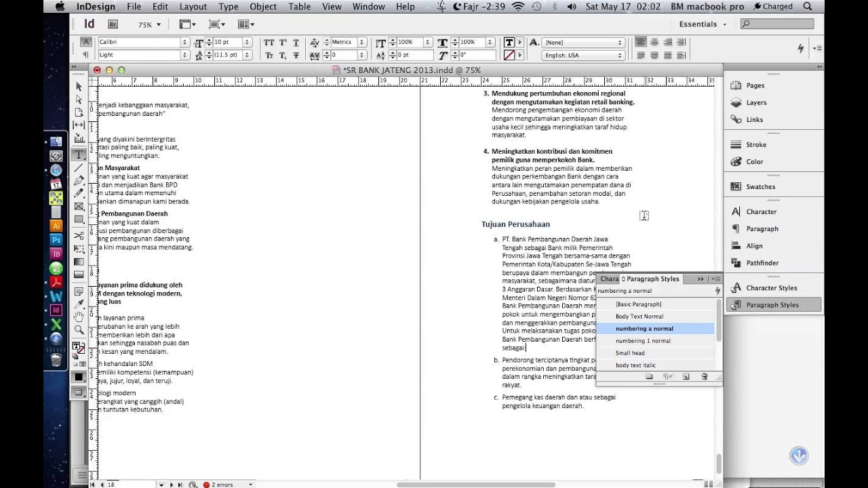This screenshot has width=868, height=488.
Task: Open the Essentials workspace switcher
Action: point(703,24)
